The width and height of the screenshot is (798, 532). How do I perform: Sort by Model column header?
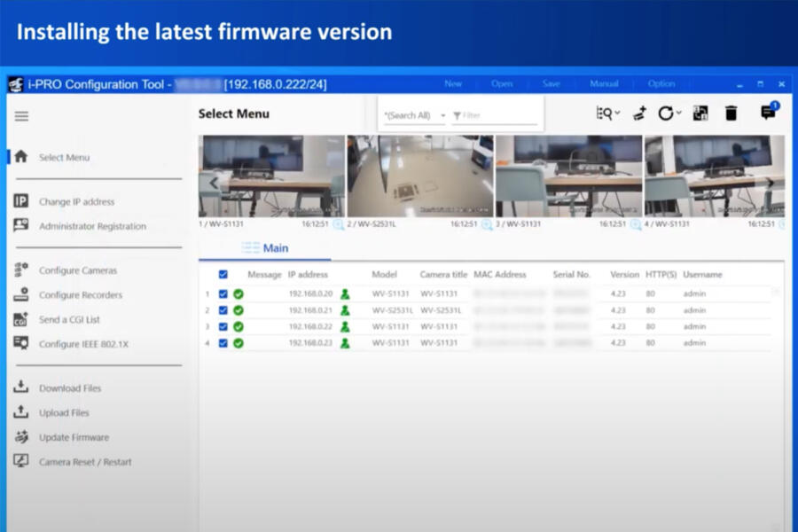tap(384, 274)
